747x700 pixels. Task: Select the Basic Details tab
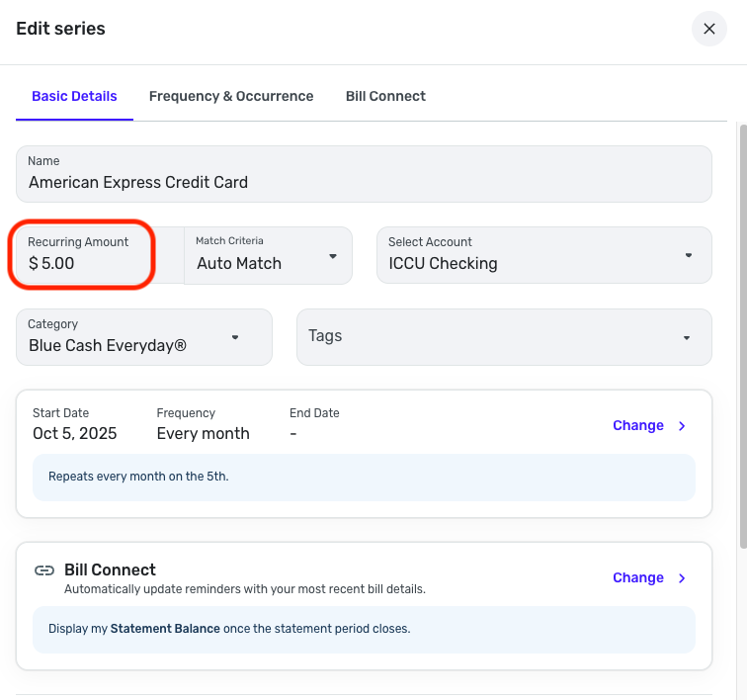(x=74, y=96)
